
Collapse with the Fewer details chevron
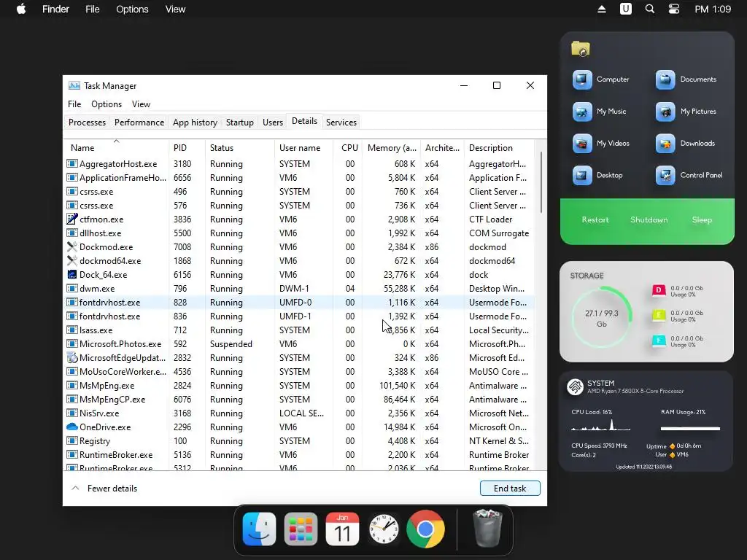[75, 488]
